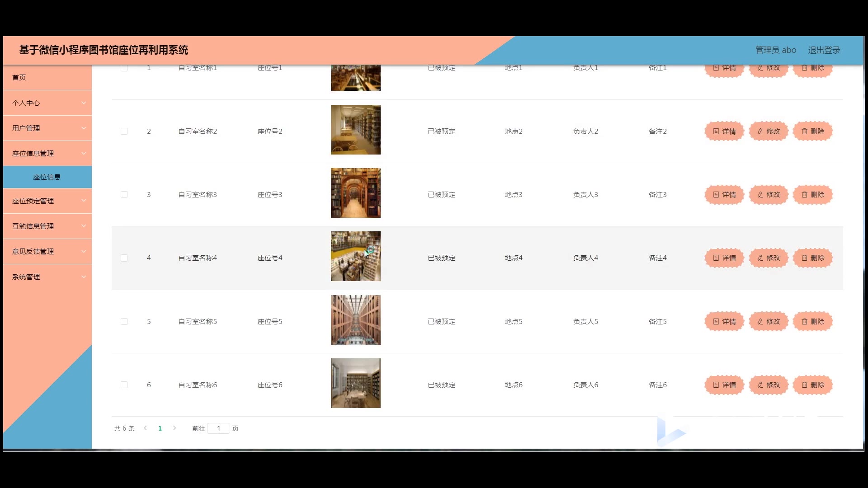This screenshot has width=868, height=488.
Task: Click page number 1 in pagination
Action: [160, 428]
